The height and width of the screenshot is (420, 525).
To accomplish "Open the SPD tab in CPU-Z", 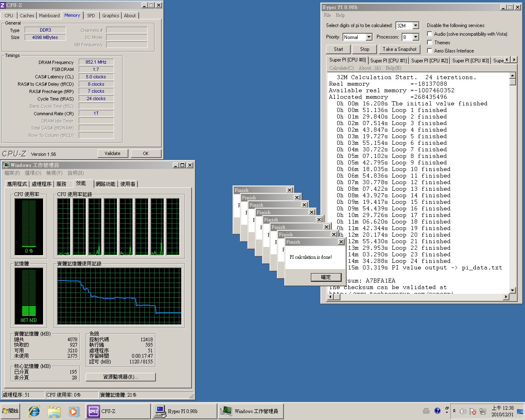I will pos(91,16).
